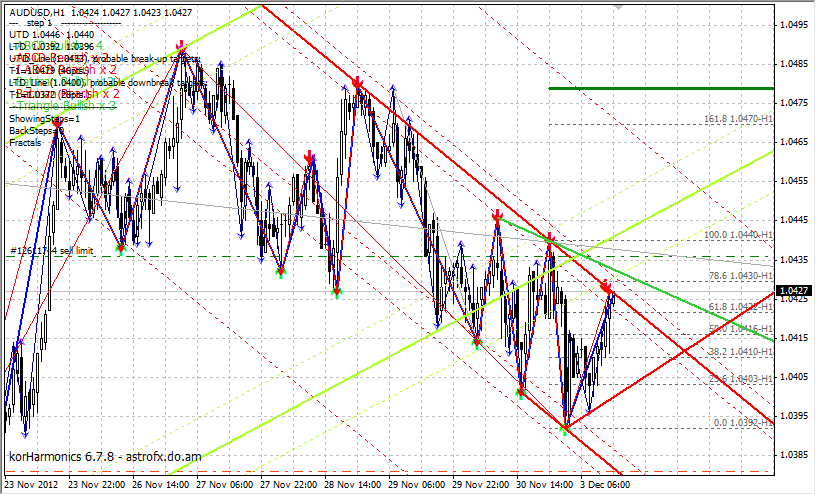Click the 30 Nov 14:00 time label
Image resolution: width=816 pixels, height=495 pixels.
[x=545, y=485]
